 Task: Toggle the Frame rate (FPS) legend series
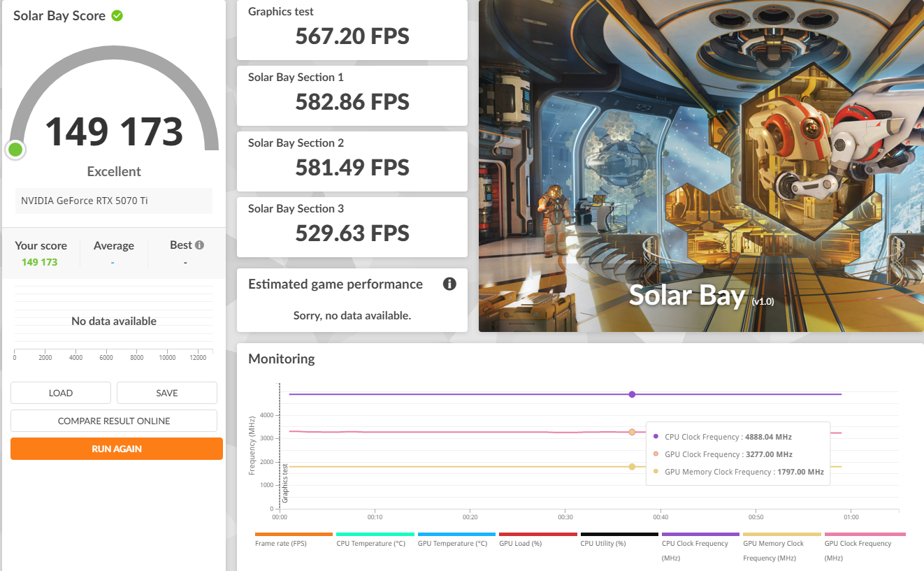294,540
